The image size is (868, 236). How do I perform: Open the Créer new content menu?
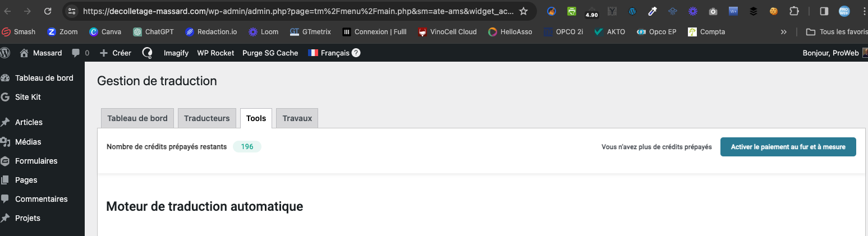click(x=115, y=53)
